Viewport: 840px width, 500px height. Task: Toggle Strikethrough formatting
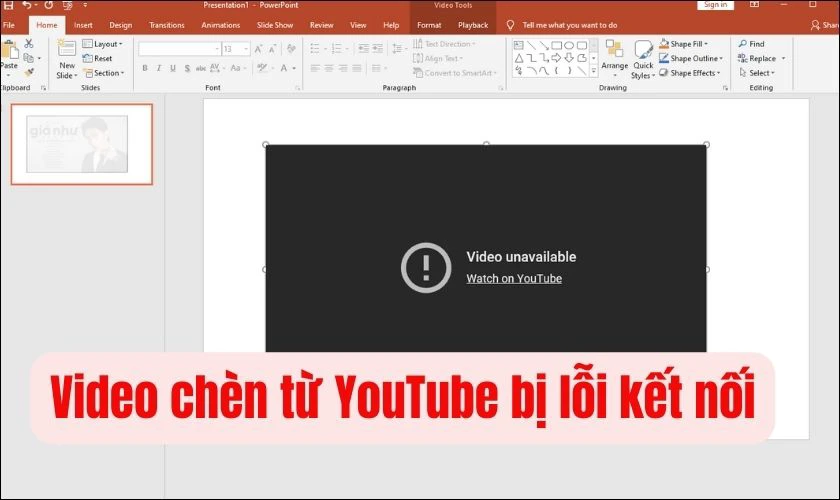pyautogui.click(x=201, y=68)
